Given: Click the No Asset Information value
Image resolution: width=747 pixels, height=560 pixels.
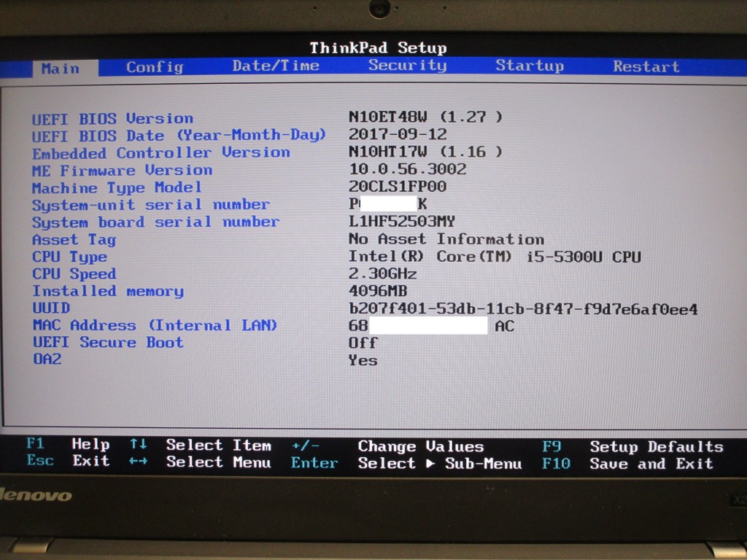Looking at the screenshot, I should (446, 238).
